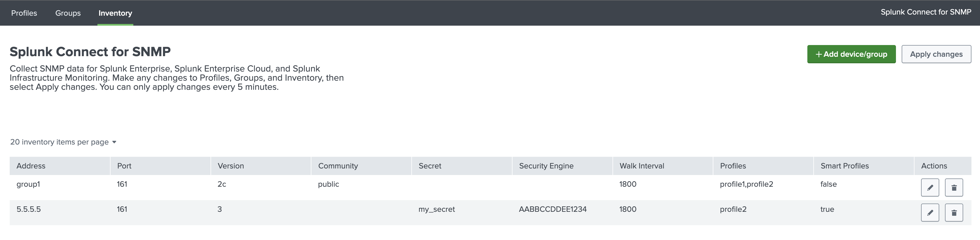Click the Smart Profiles value false
Viewport: 980px width, 240px height.
point(829,184)
